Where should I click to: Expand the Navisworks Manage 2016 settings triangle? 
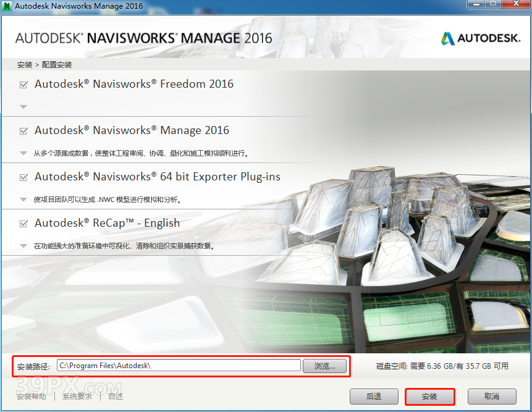coord(23,153)
